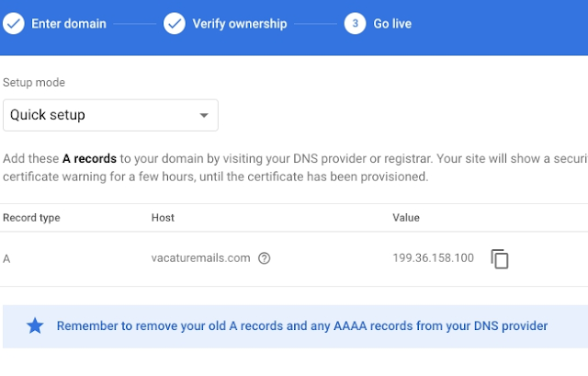This screenshot has width=588, height=376.
Task: Click the remove old A records reminder
Action: (302, 326)
